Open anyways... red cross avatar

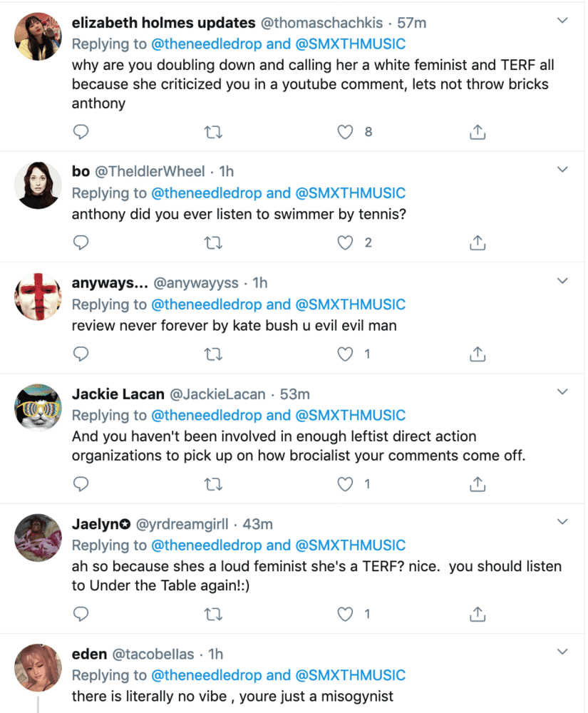[38, 297]
